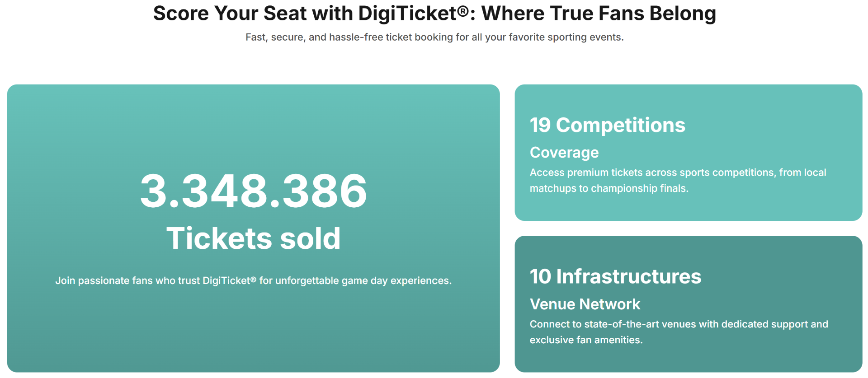868x378 pixels.
Task: Click the '19 Competitions' heading
Action: [607, 125]
